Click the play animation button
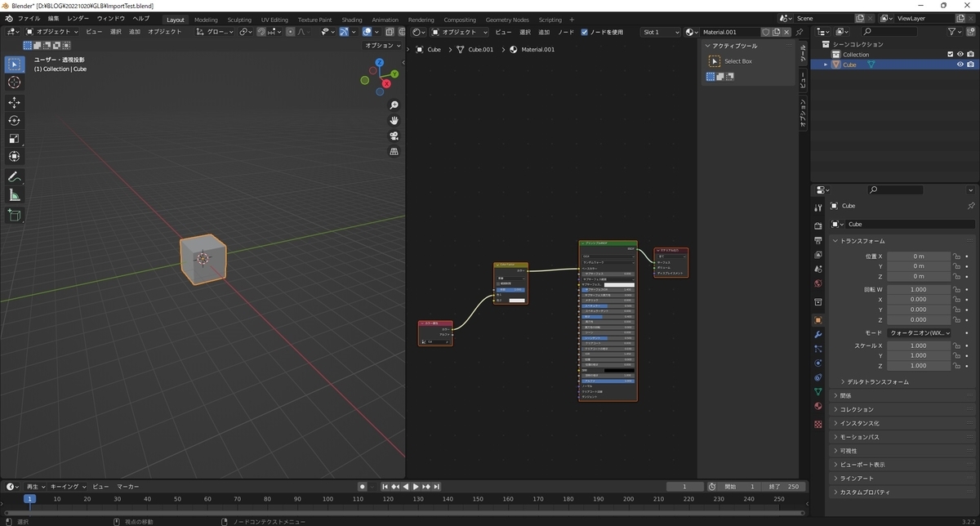This screenshot has width=980, height=526. (416, 487)
